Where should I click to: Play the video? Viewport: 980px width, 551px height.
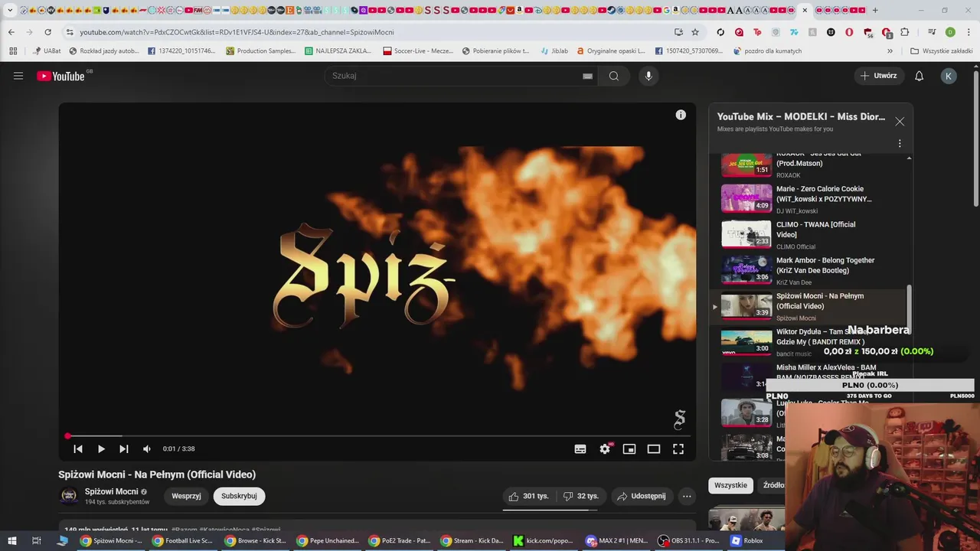tap(101, 449)
